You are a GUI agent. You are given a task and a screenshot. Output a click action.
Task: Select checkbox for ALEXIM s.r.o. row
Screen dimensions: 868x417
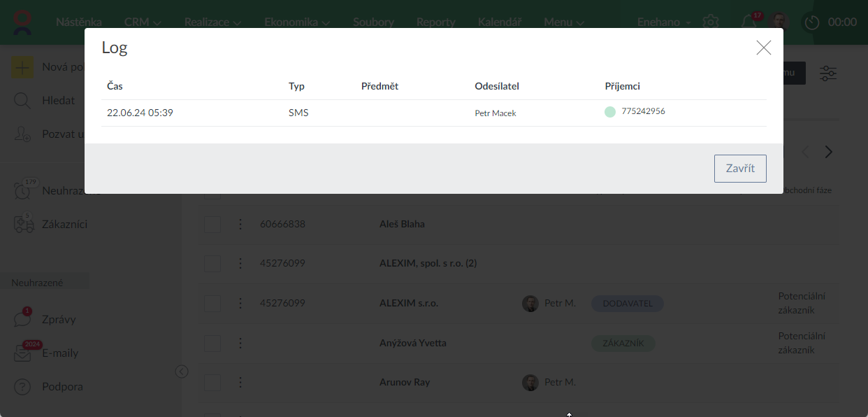coord(212,303)
